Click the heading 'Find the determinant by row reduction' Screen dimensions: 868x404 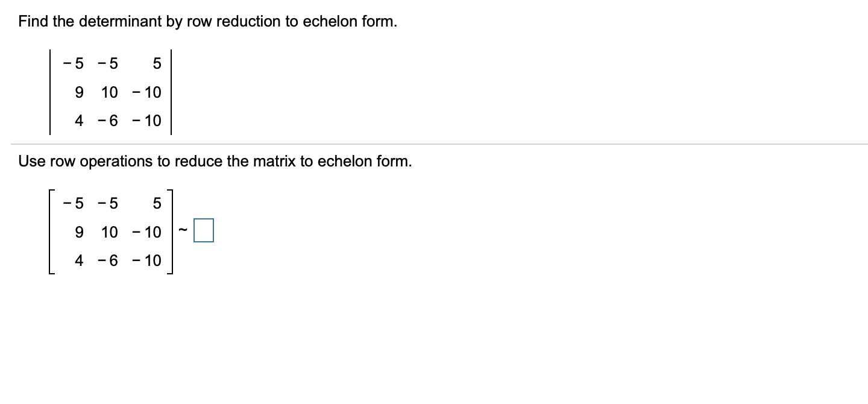pyautogui.click(x=207, y=21)
